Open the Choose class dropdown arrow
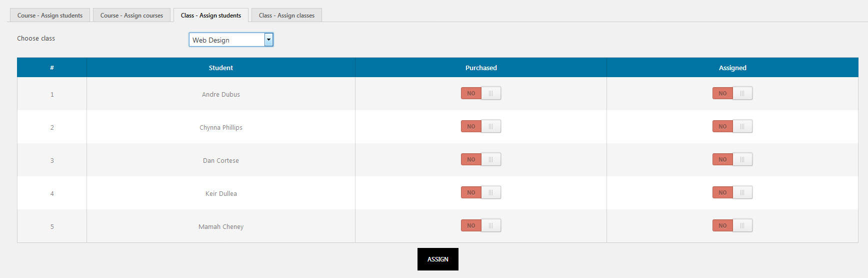This screenshot has height=278, width=868. [x=268, y=40]
